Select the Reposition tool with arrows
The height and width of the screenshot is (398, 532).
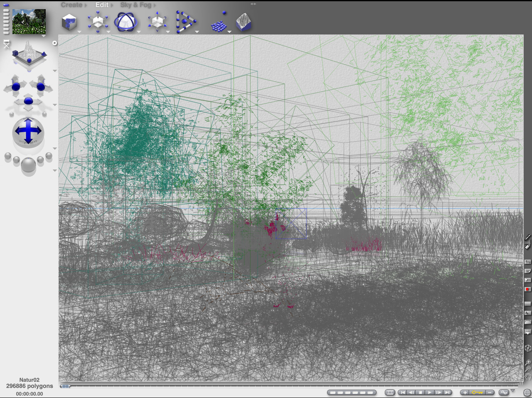point(157,22)
